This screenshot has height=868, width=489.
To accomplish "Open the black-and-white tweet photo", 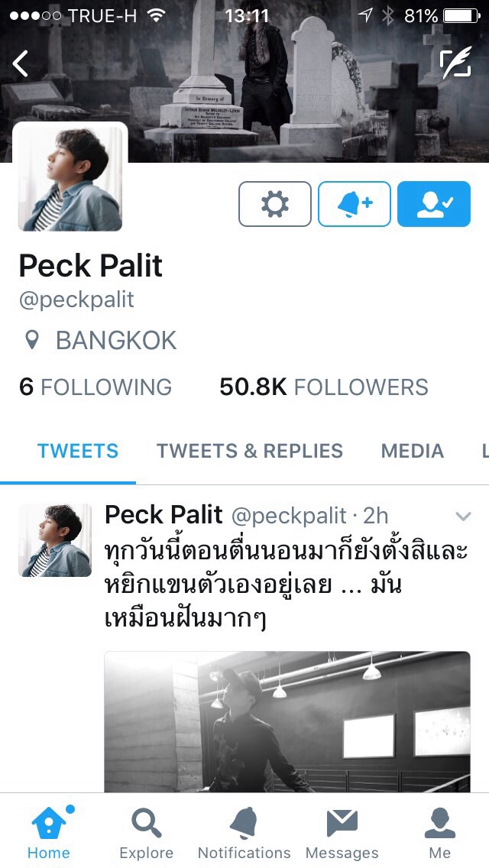I will coord(287,722).
